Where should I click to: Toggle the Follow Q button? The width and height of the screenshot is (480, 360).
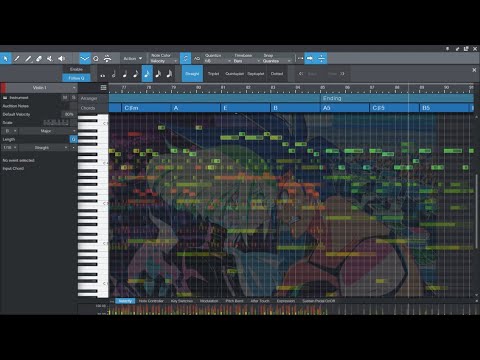pos(76,78)
